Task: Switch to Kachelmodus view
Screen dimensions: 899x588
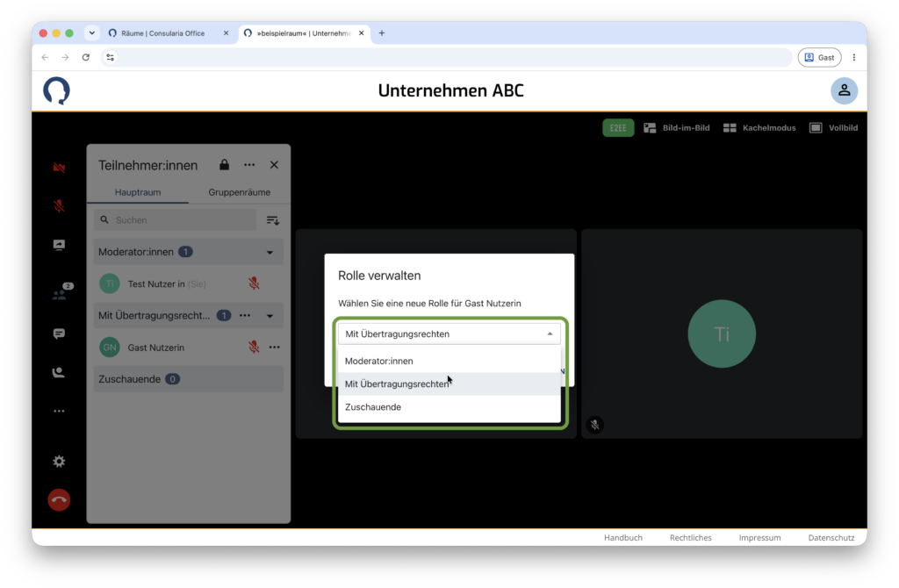Action: coord(759,128)
